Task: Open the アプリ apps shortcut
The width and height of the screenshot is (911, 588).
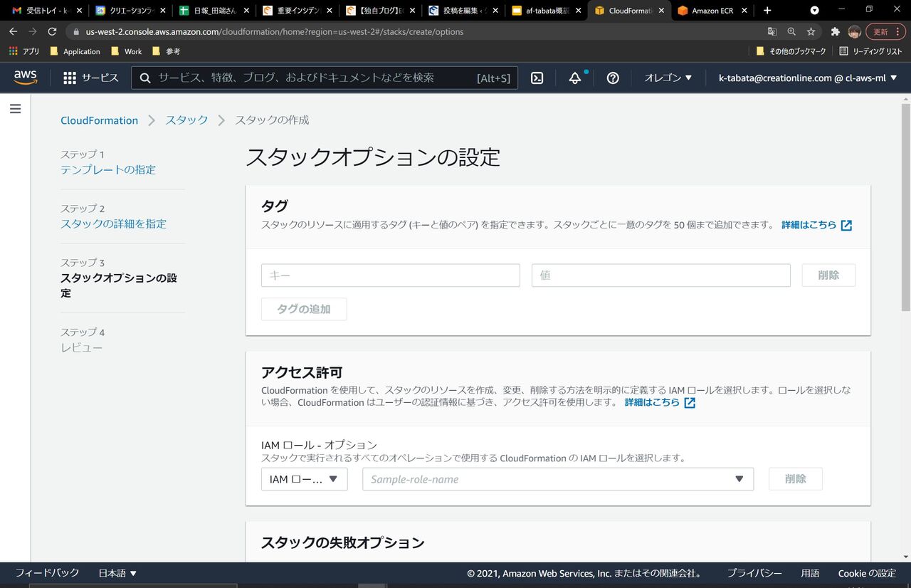Action: pyautogui.click(x=24, y=51)
